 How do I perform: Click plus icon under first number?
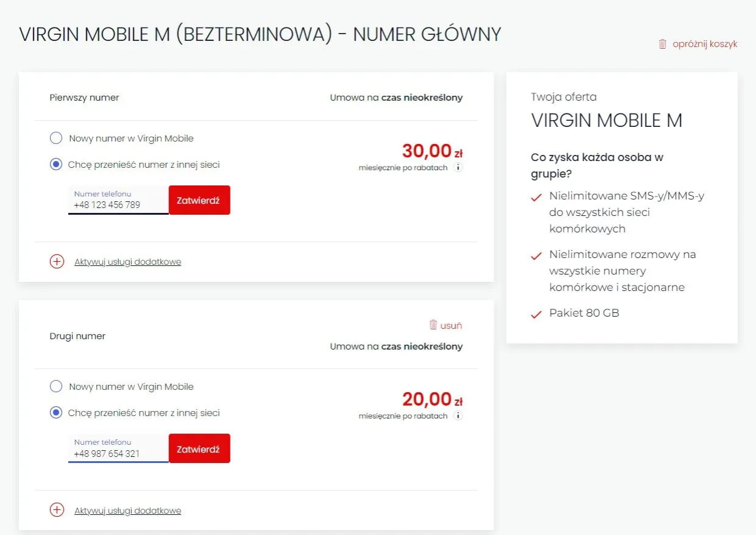57,262
